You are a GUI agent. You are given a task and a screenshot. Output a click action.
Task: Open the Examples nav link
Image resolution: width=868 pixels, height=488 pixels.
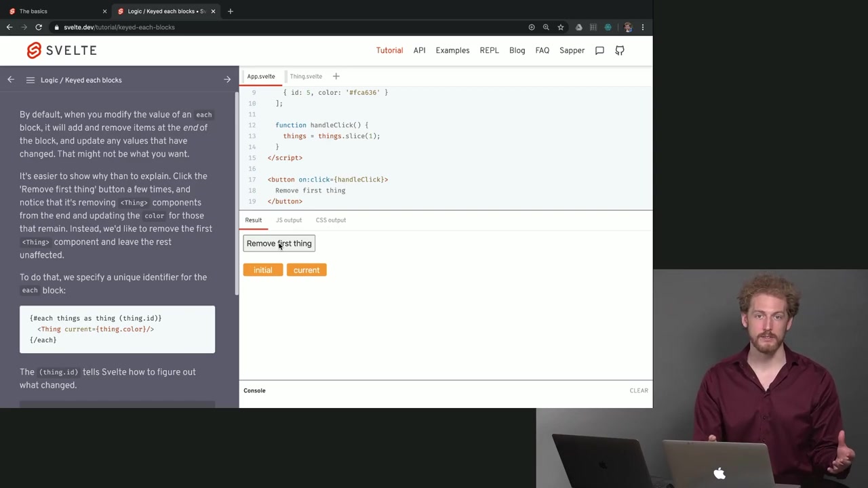click(452, 50)
